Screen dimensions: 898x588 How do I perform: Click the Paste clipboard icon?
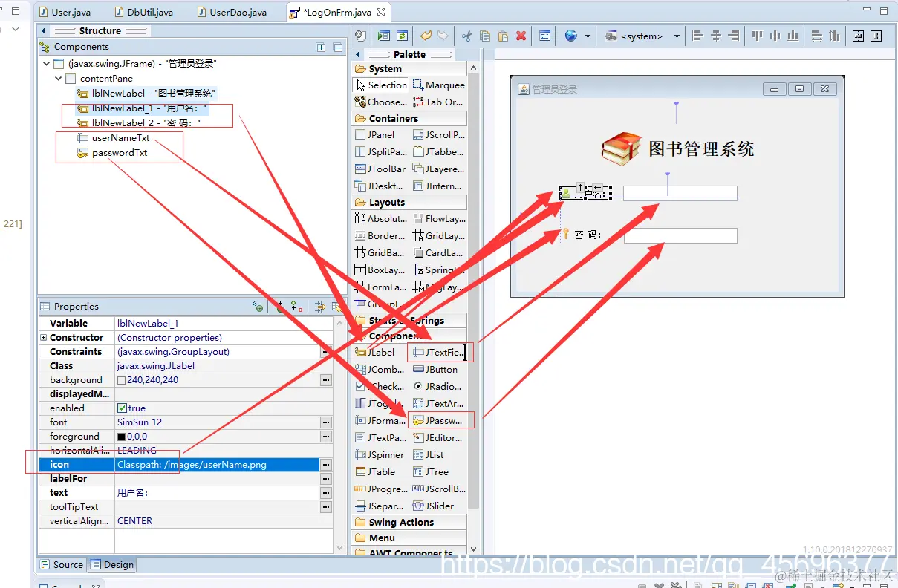click(x=503, y=36)
